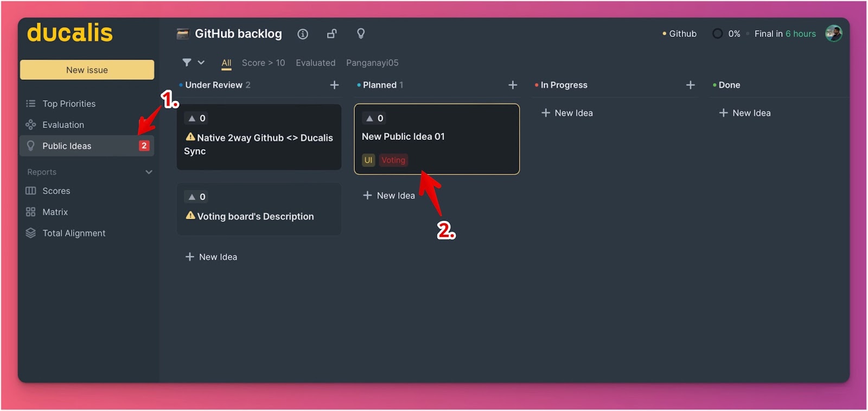Viewport: 868px width, 411px height.
Task: Add idea via Planned column plus
Action: click(513, 85)
